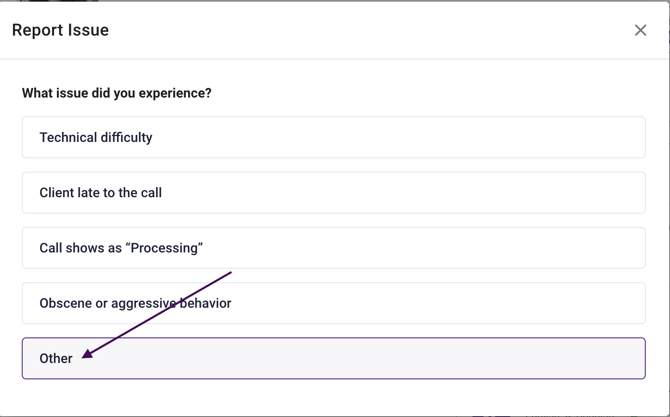The image size is (670, 417).
Task: Click the Report Issue dialog title
Action: (60, 30)
